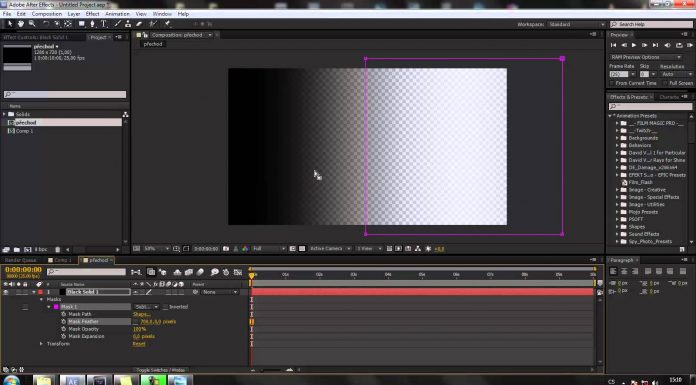Open RAM Preview Options dropdown
Viewport: 696px width, 385px height.
coord(645,57)
